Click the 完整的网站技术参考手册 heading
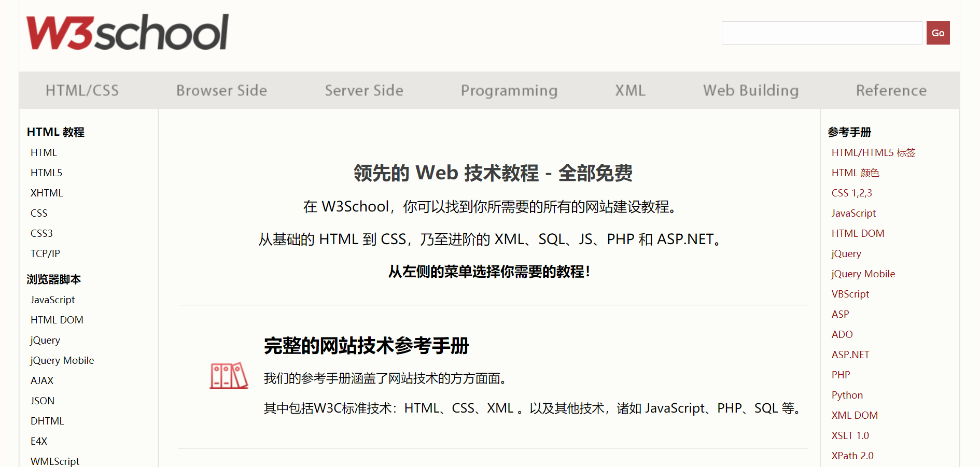 pyautogui.click(x=366, y=346)
